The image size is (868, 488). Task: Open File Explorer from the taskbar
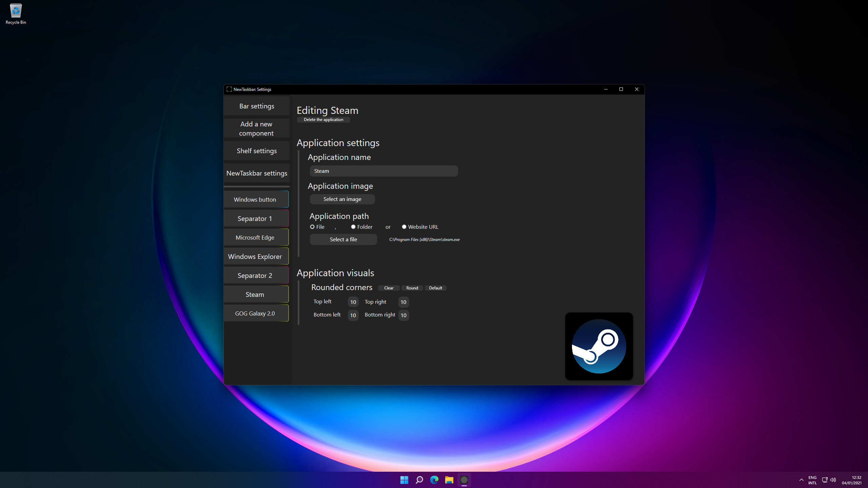(x=449, y=480)
